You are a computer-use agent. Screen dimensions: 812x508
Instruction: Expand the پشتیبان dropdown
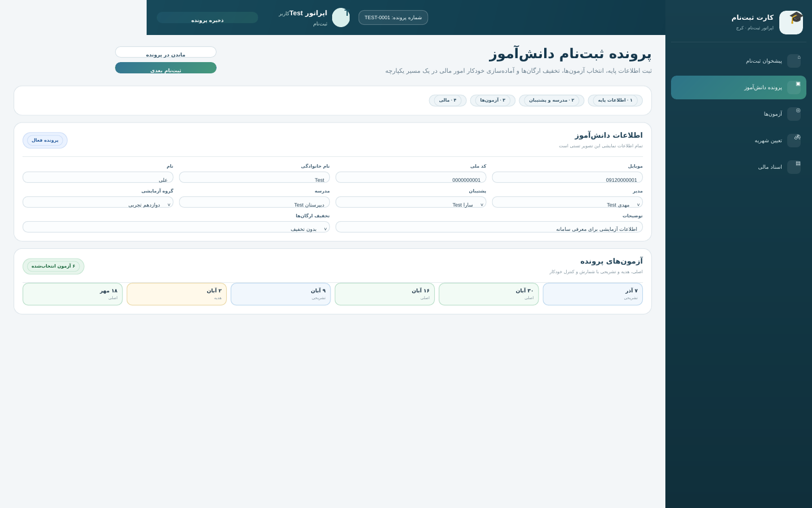click(411, 202)
